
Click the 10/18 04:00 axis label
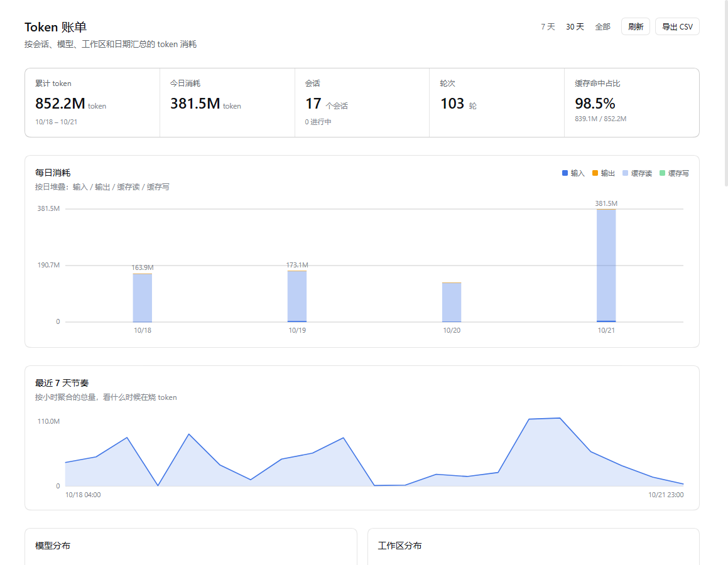click(83, 495)
